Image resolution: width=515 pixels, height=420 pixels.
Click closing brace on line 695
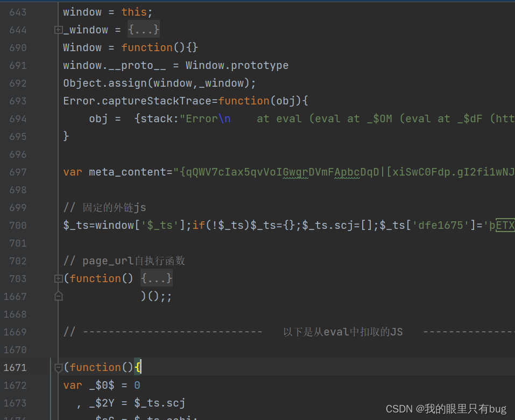coord(66,136)
